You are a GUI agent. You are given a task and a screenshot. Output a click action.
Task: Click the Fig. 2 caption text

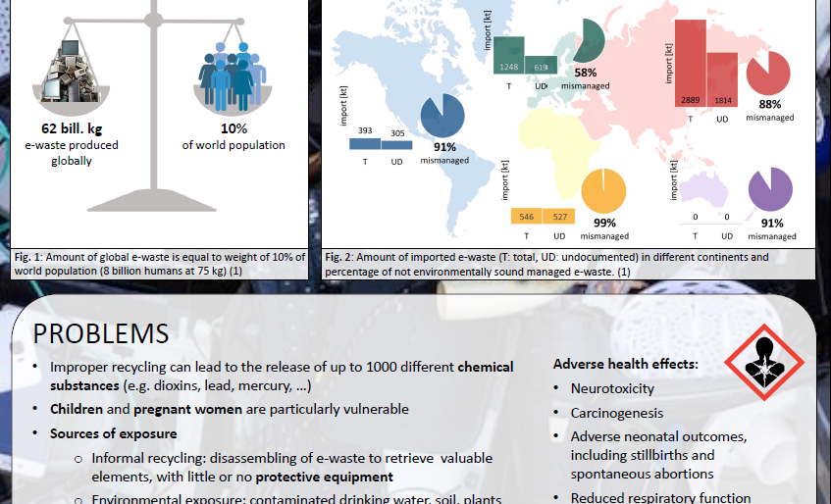point(546,264)
